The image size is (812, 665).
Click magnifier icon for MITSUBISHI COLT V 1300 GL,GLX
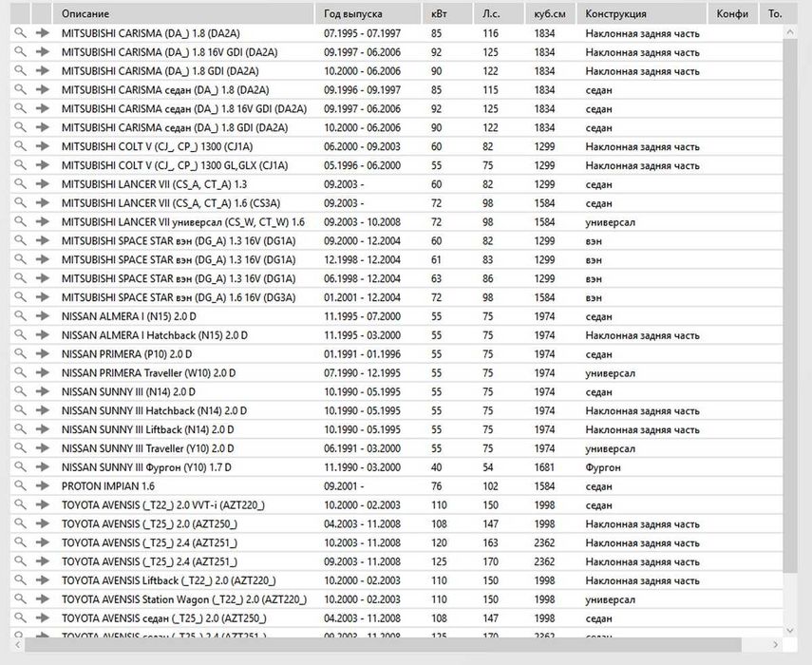point(20,165)
